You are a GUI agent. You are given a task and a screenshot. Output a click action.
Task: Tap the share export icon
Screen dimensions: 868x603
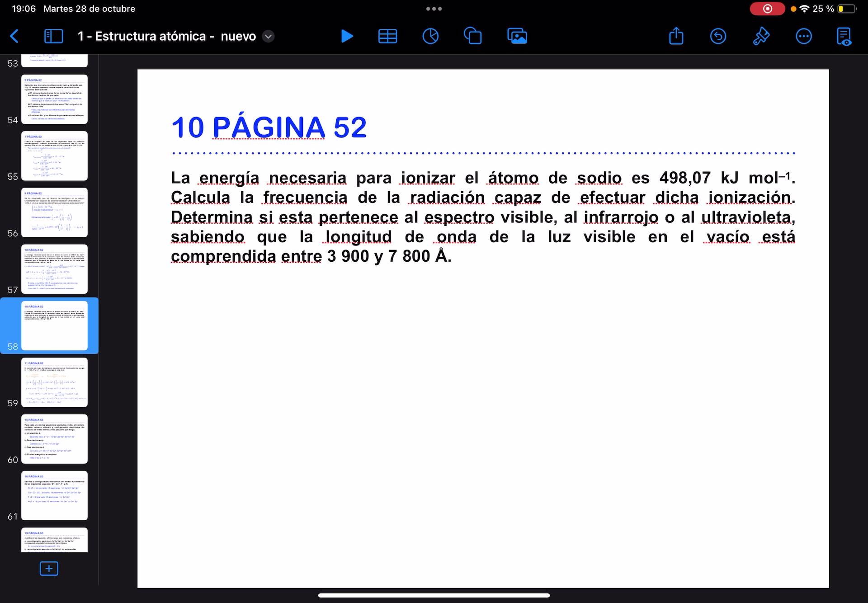pos(676,36)
